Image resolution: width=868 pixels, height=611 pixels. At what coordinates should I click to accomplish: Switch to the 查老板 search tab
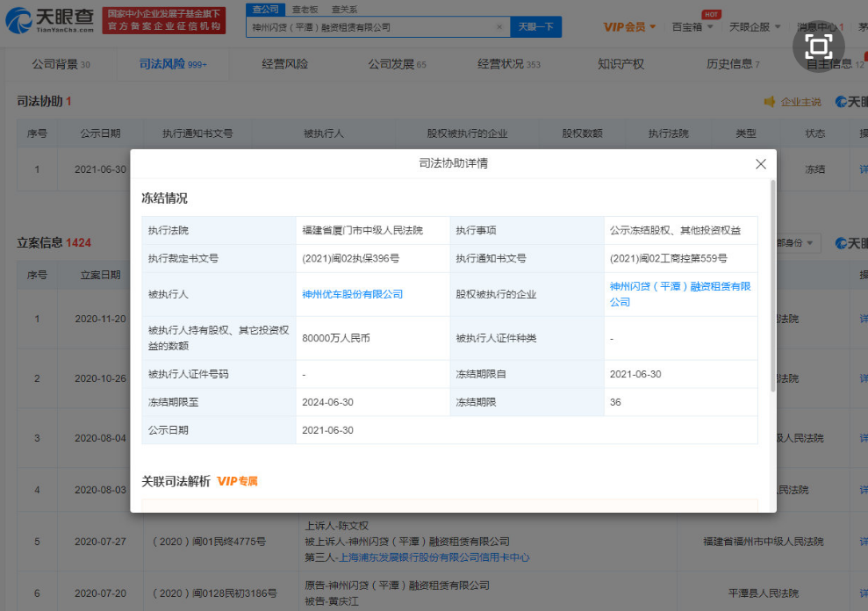(305, 10)
